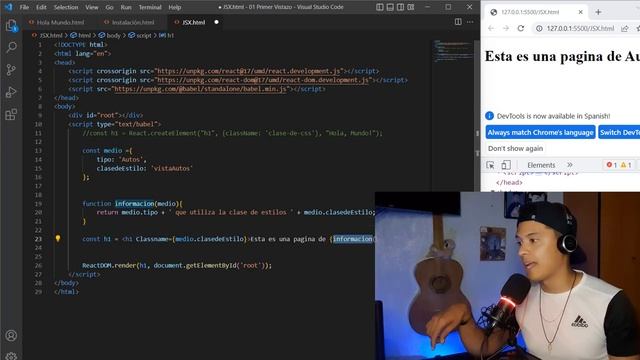Image resolution: width=640 pixels, height=360 pixels.
Task: Click the 'vistaAutos' string on line 15
Action: [171, 168]
